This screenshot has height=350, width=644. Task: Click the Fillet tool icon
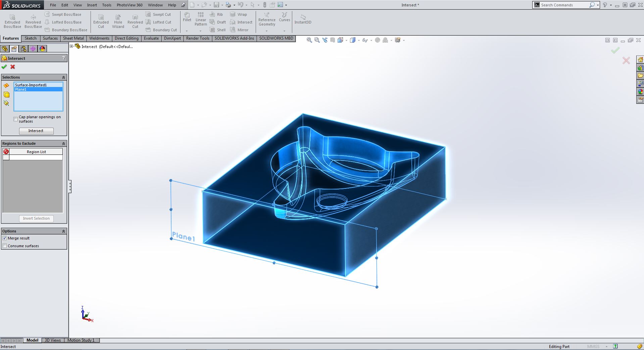[187, 17]
